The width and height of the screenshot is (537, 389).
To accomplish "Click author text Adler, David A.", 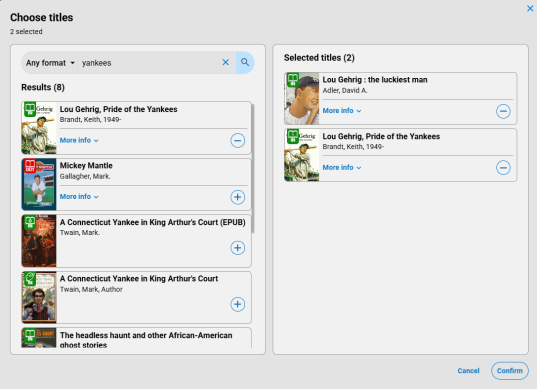I will (345, 90).
